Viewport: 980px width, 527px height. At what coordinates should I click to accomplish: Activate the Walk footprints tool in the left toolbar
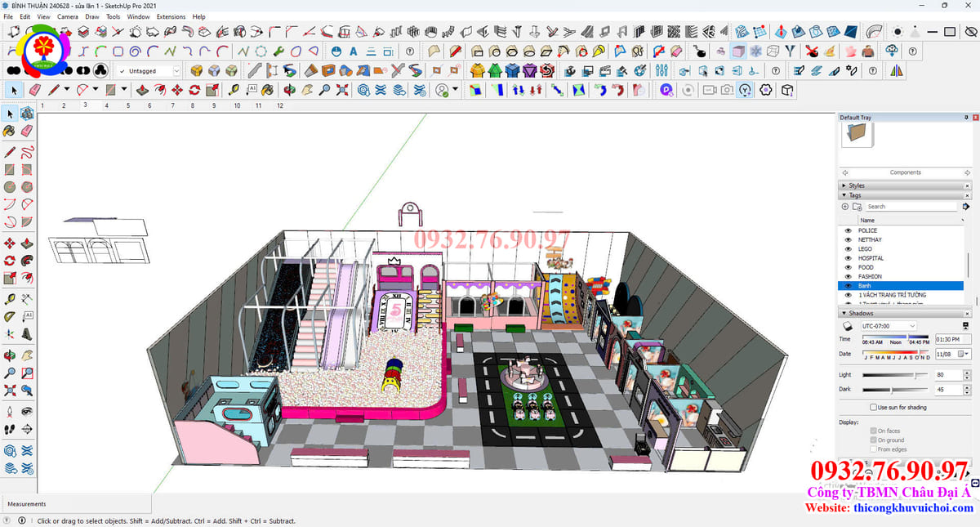[10, 429]
